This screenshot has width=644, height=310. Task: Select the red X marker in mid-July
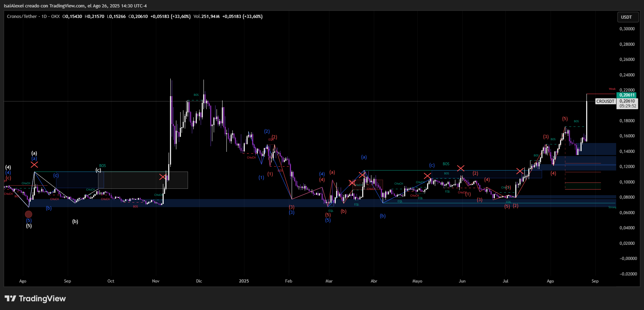(520, 171)
